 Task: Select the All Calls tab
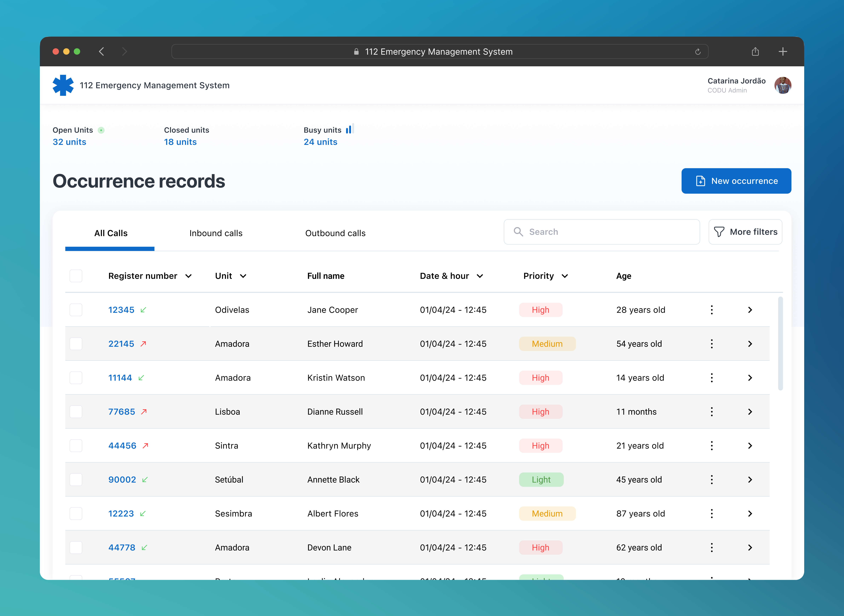pos(110,233)
